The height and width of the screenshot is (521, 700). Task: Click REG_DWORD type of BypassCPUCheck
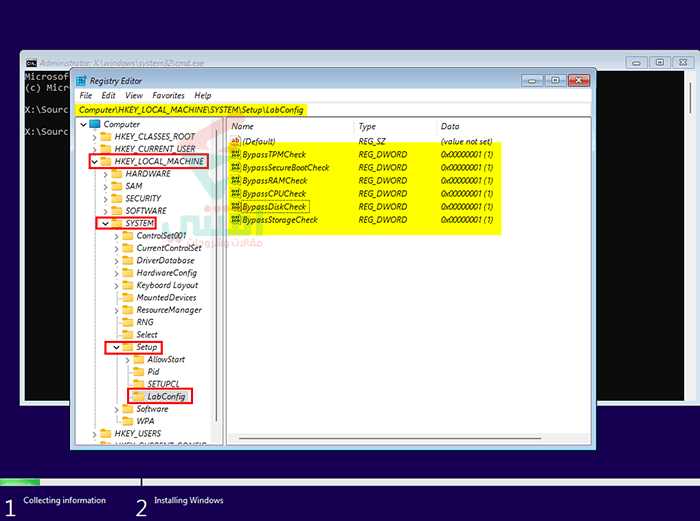pyautogui.click(x=383, y=193)
